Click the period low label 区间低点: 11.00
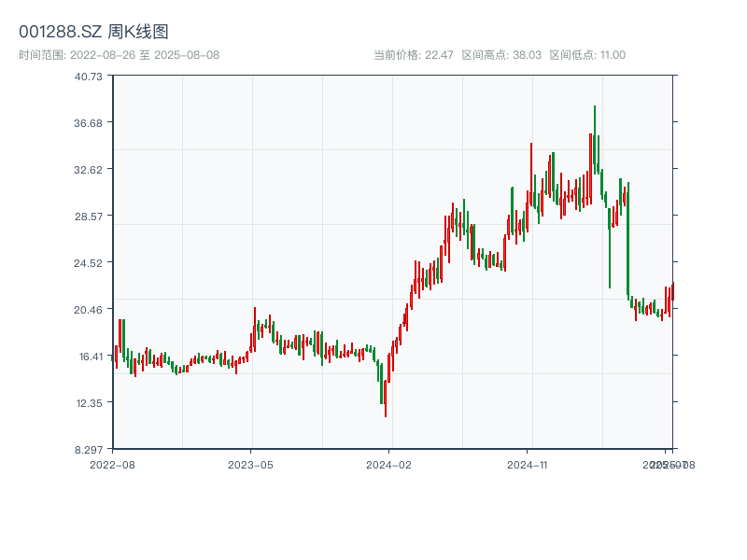 tap(587, 55)
